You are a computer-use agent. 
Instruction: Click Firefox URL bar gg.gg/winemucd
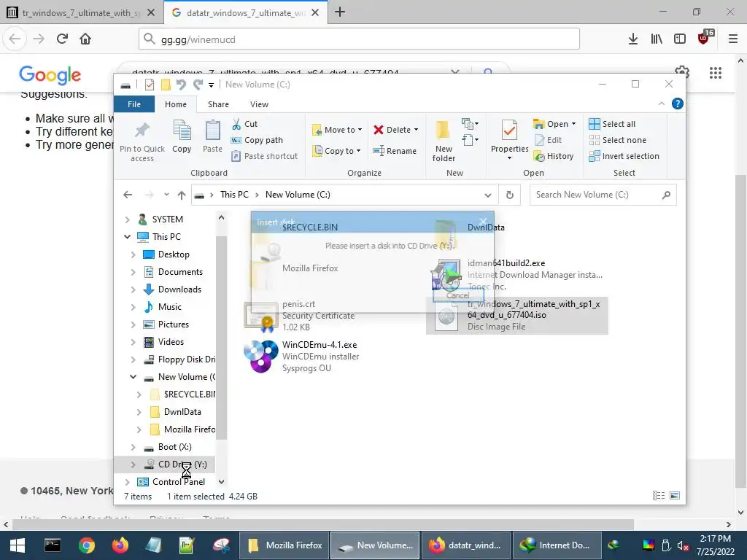click(x=359, y=39)
